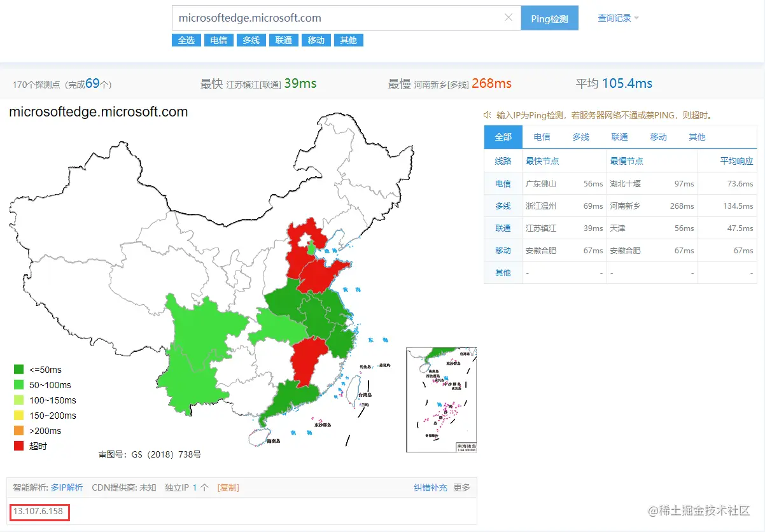The width and height of the screenshot is (765, 532).
Task: Click the 多线 row label in table
Action: tap(503, 206)
